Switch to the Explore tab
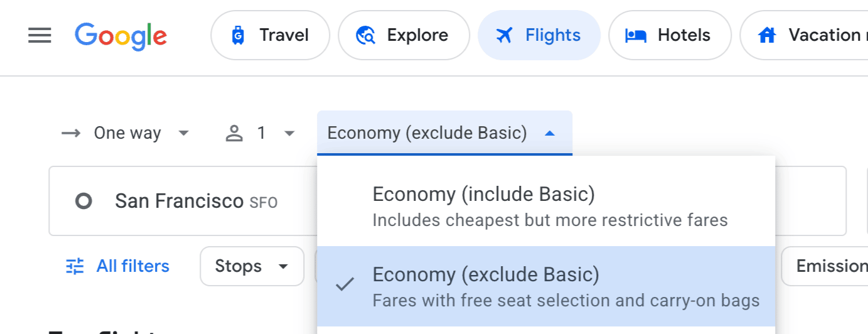This screenshot has width=868, height=334. (404, 36)
